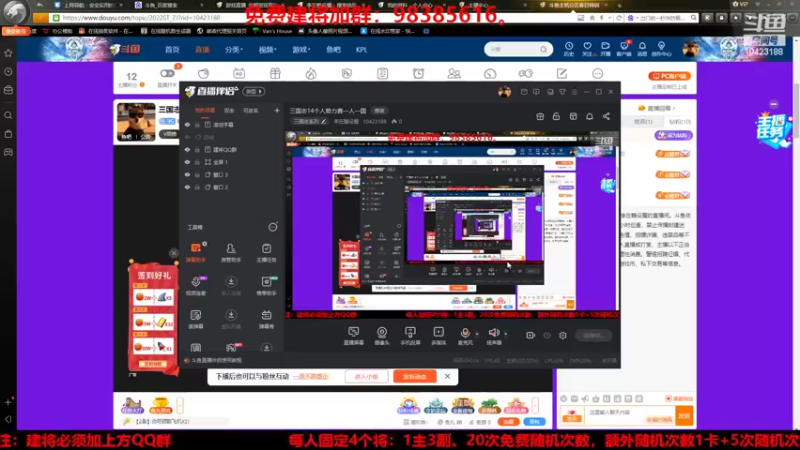Open the 分类 dropdown in Douyu nav
This screenshot has height=450, width=800.
point(234,49)
